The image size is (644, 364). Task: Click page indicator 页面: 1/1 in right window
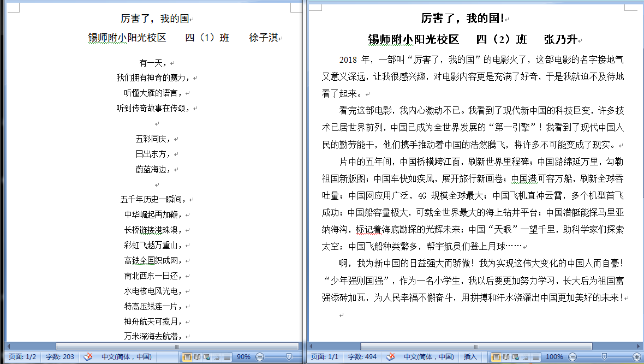coord(325,356)
